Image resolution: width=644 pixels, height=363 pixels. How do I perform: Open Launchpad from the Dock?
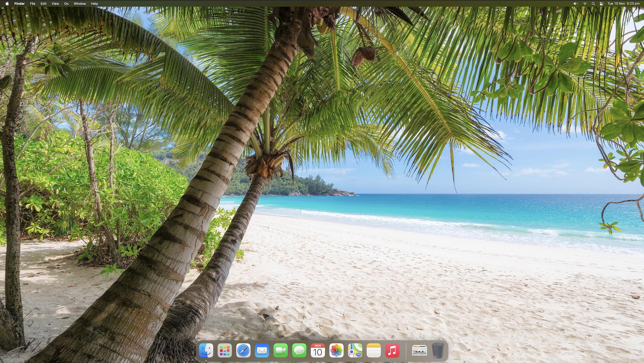coord(225,350)
